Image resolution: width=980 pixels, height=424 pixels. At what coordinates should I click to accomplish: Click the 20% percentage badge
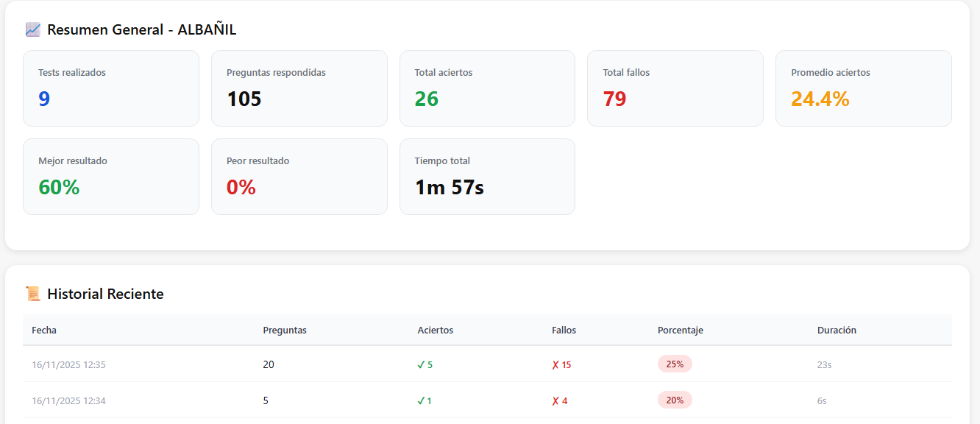pos(675,400)
